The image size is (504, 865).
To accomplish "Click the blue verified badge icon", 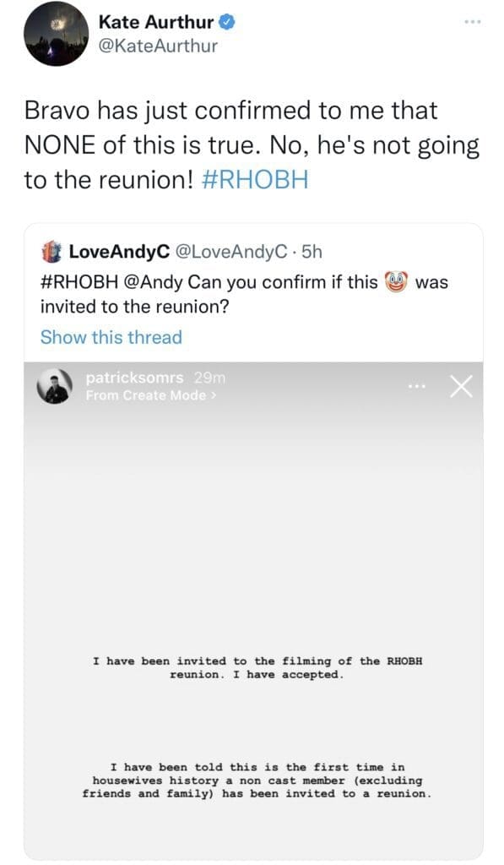I will point(228,22).
